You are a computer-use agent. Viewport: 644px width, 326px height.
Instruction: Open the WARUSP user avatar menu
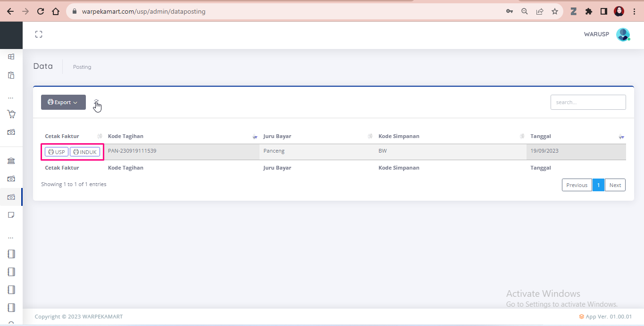coord(623,34)
